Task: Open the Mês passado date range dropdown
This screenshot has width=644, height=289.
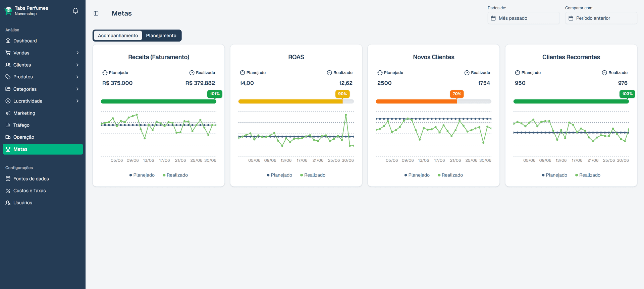Action: (523, 18)
